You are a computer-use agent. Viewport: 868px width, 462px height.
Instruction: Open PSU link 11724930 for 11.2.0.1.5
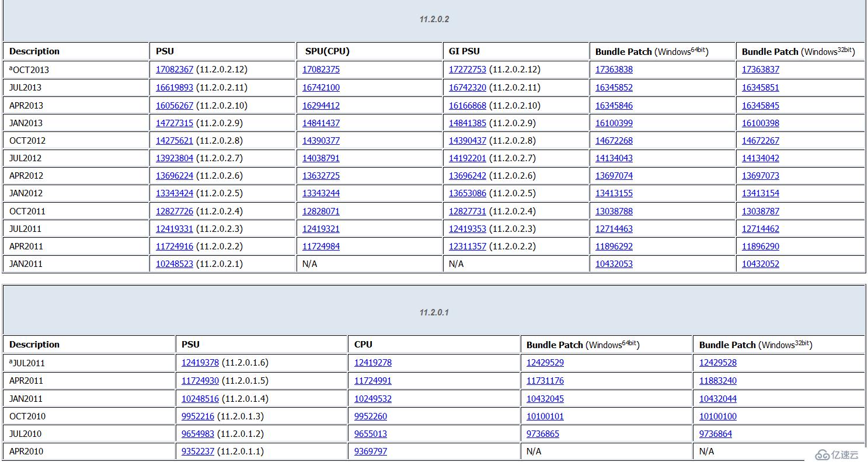tap(200, 381)
